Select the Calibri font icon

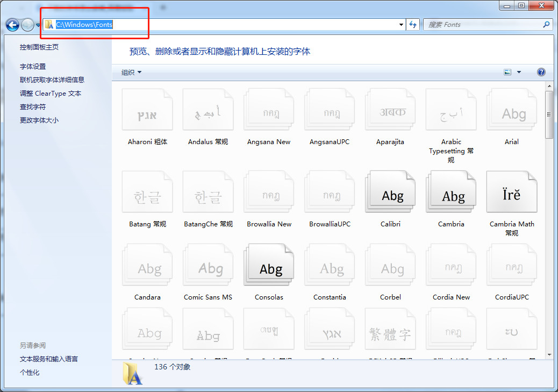(390, 192)
